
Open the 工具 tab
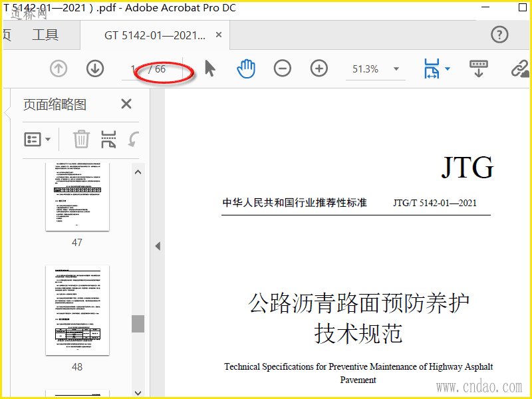pos(45,35)
